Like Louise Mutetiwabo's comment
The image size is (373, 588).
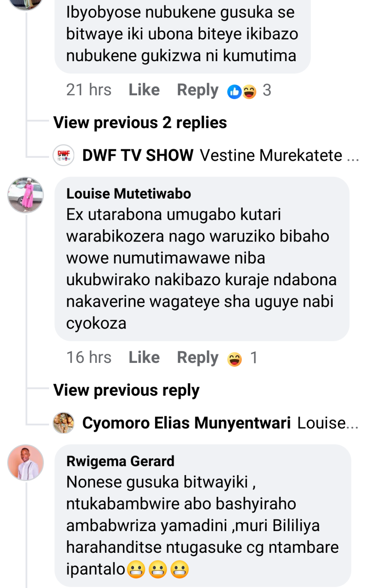click(144, 358)
